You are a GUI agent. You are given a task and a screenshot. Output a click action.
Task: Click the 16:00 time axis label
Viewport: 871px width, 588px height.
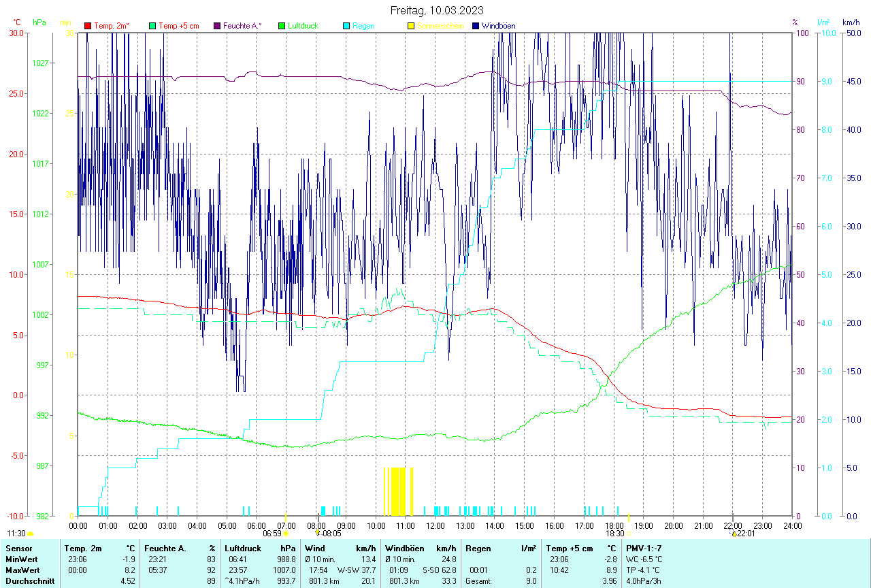pyautogui.click(x=555, y=526)
